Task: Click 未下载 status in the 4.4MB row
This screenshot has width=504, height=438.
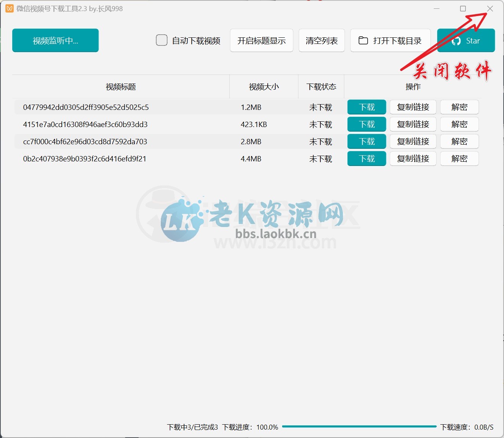Action: coord(321,159)
